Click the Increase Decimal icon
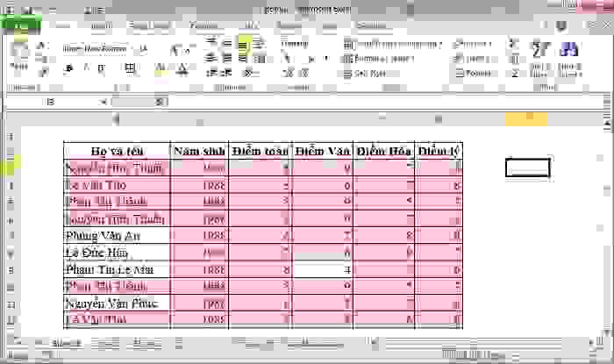 point(288,73)
